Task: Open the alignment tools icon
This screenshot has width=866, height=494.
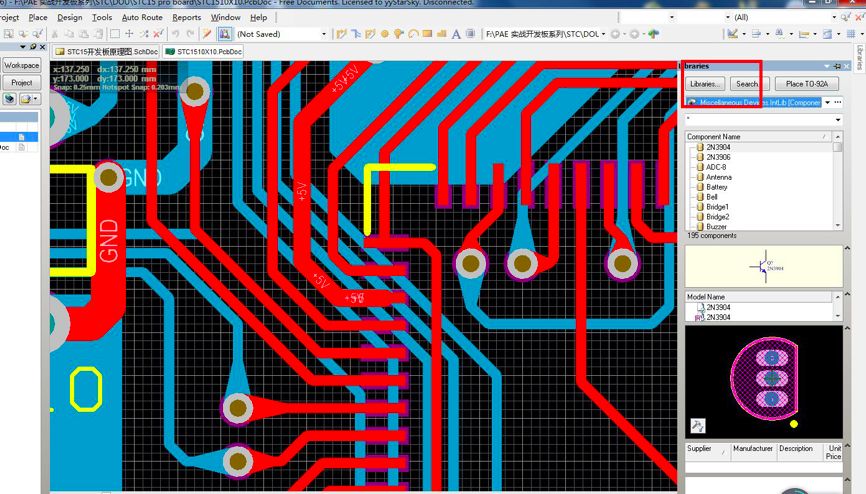Action: tap(756, 34)
